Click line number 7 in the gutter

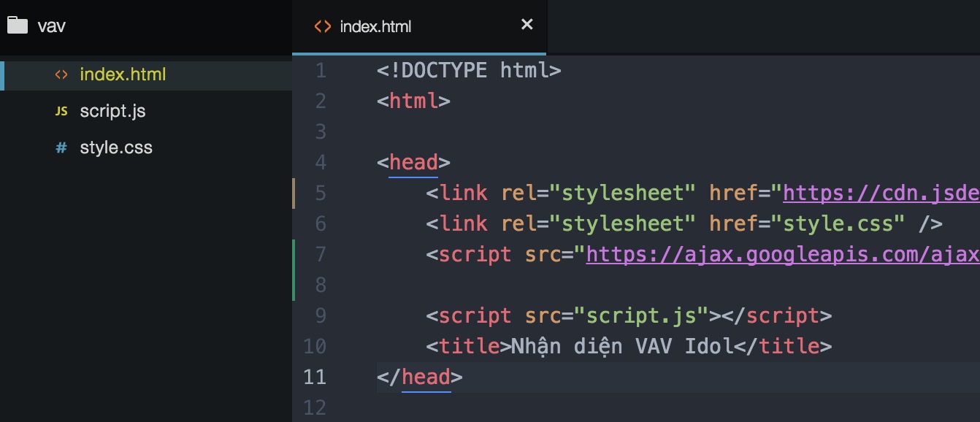pyautogui.click(x=321, y=254)
